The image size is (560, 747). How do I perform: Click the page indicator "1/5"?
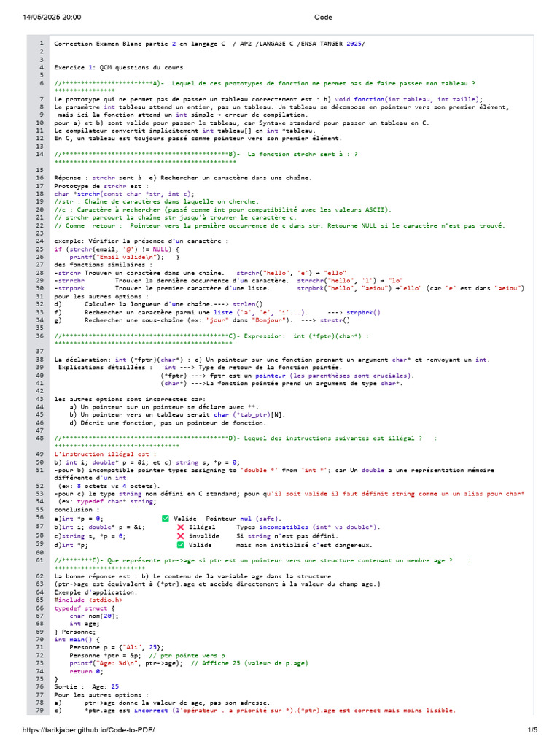(x=532, y=729)
